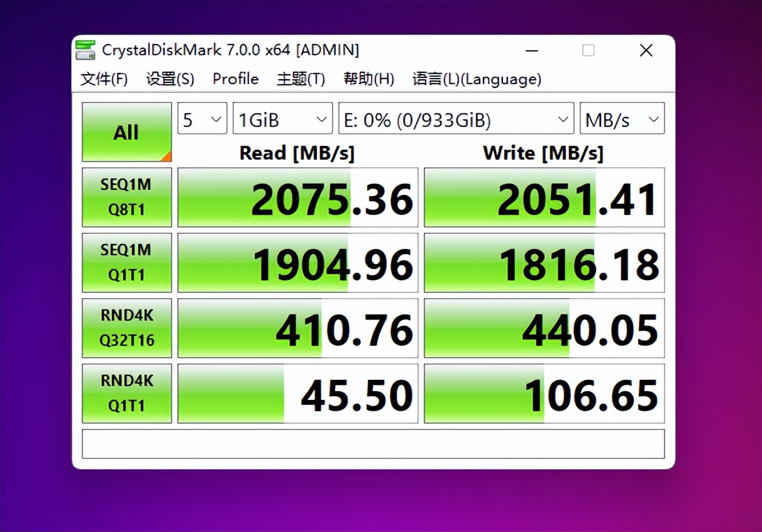Open the Profile menu
This screenshot has height=532, width=762.
[236, 79]
